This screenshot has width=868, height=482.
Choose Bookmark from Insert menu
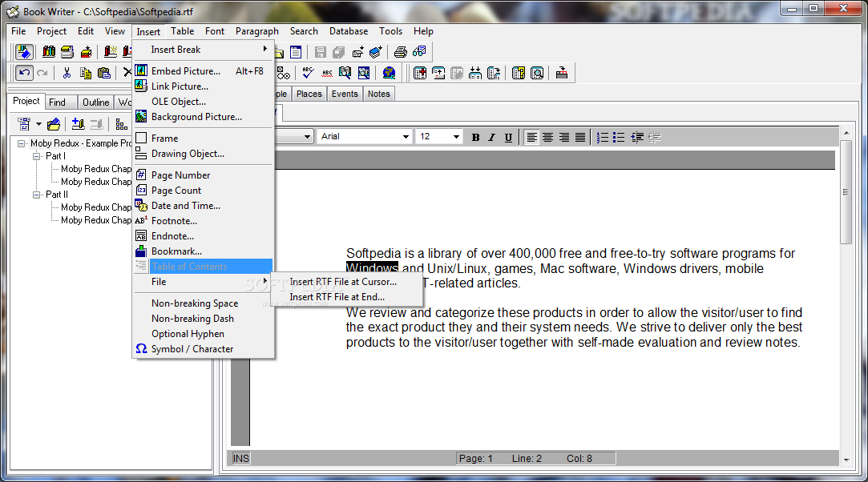(203, 251)
